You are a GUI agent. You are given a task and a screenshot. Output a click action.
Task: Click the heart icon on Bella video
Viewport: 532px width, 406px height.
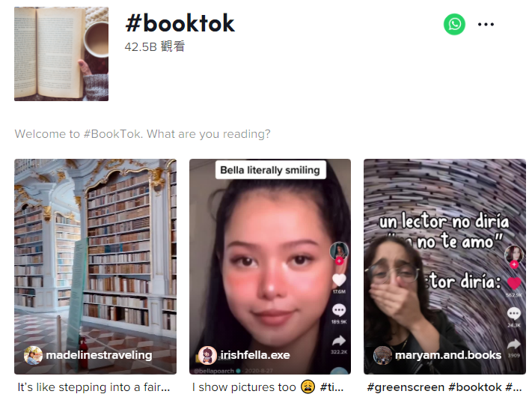point(339,279)
